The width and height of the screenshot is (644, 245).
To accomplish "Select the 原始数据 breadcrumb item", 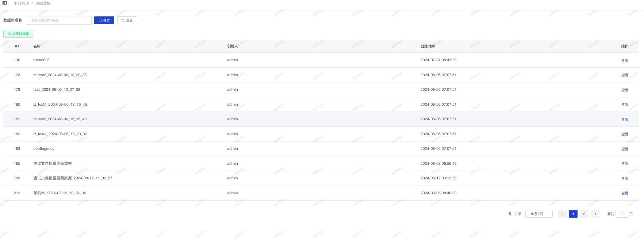I will [x=43, y=3].
